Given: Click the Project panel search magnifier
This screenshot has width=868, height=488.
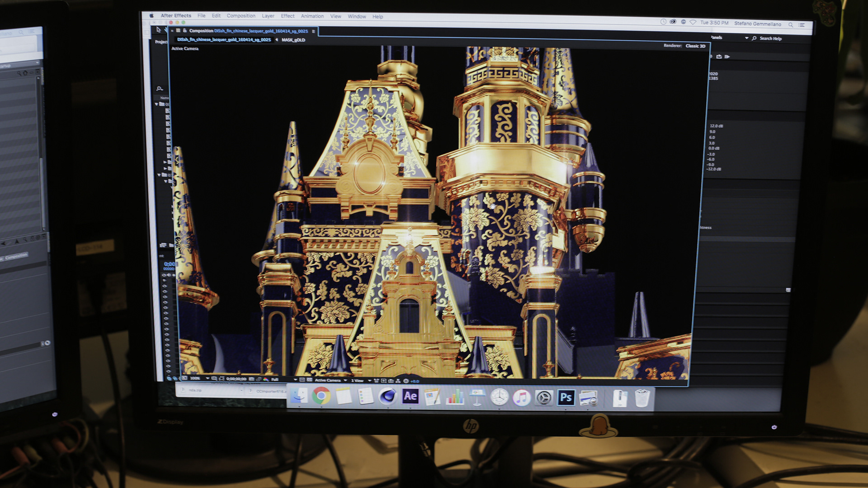Looking at the screenshot, I should 160,89.
